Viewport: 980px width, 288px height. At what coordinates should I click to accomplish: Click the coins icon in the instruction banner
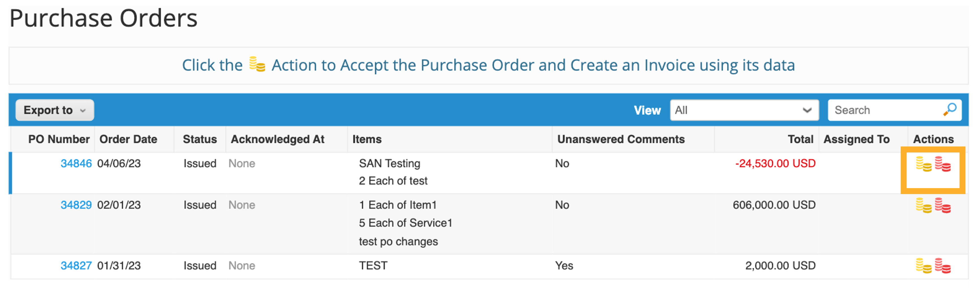257,65
